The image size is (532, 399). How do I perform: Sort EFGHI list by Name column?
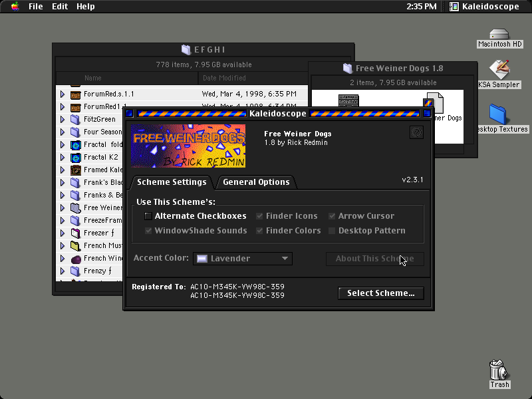(x=127, y=78)
